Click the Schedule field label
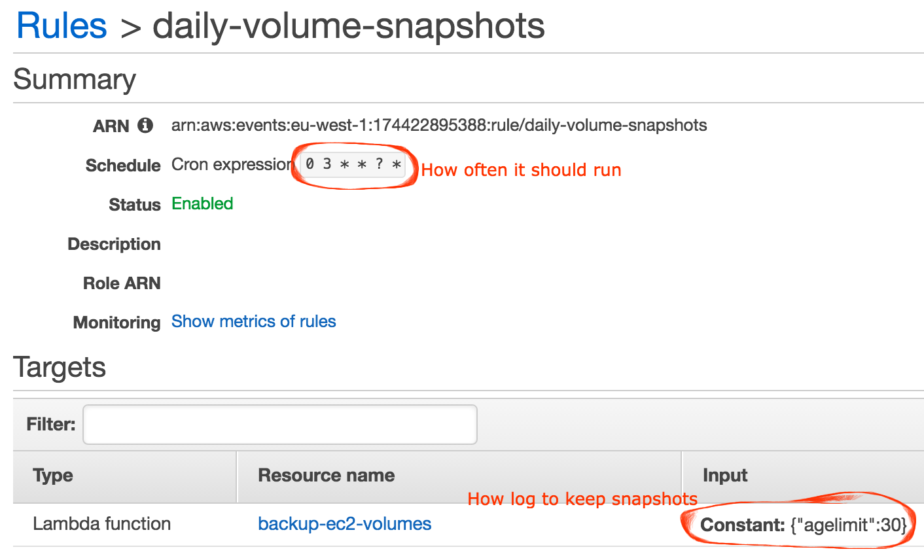Viewport: 924px width, 560px height. 123,166
